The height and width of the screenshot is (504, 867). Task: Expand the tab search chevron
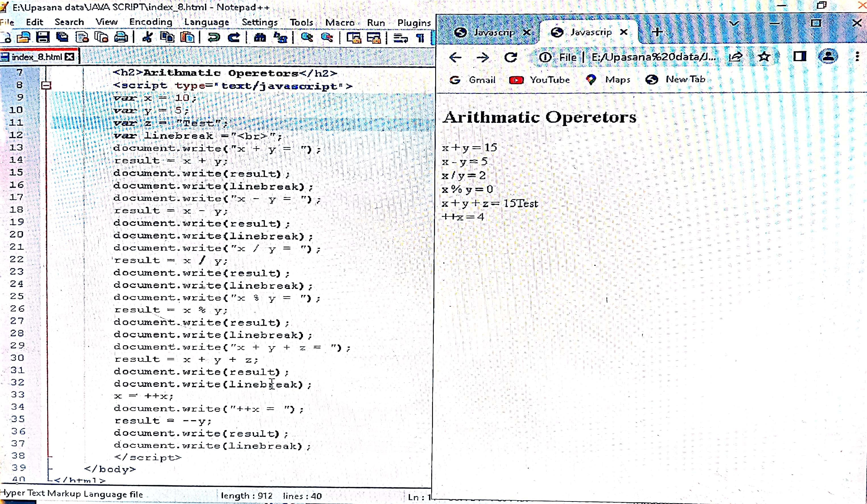(x=734, y=23)
